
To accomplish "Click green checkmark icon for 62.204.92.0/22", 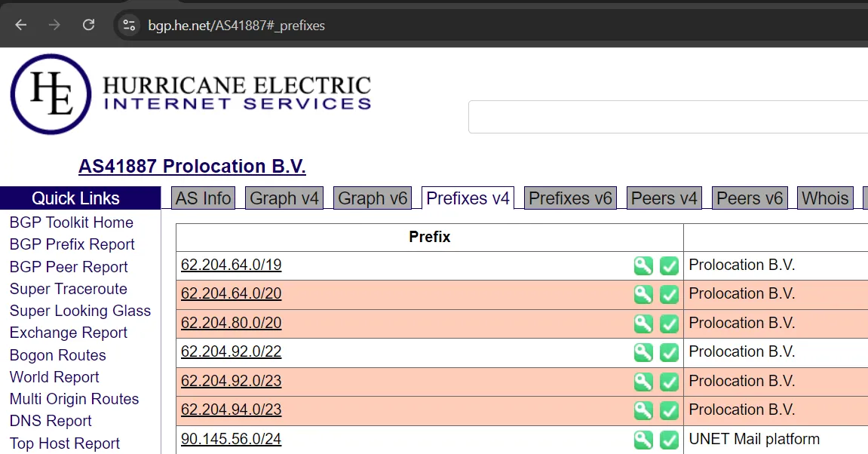I will coord(669,352).
